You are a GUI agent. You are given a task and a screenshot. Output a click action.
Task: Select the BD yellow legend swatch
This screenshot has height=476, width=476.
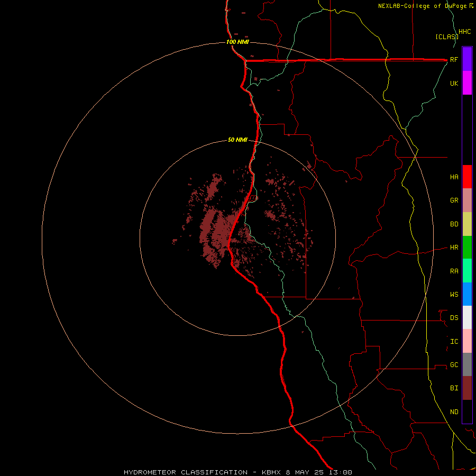[x=467, y=224]
